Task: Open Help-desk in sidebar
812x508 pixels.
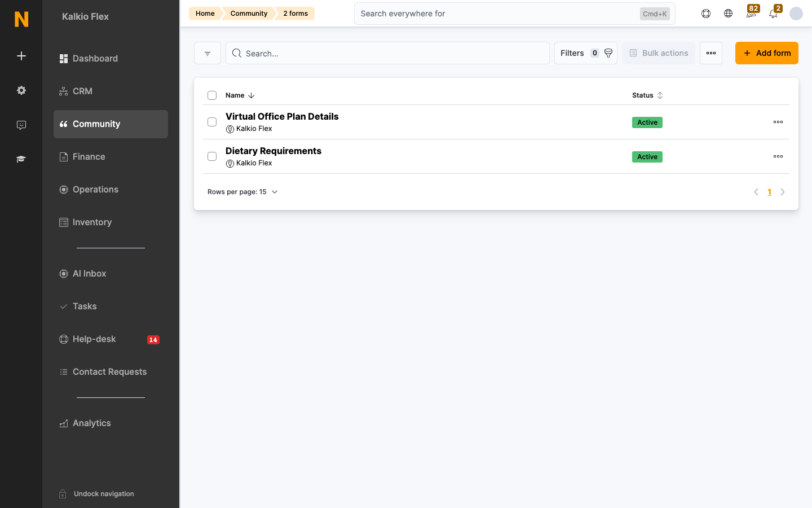Action: [111, 339]
